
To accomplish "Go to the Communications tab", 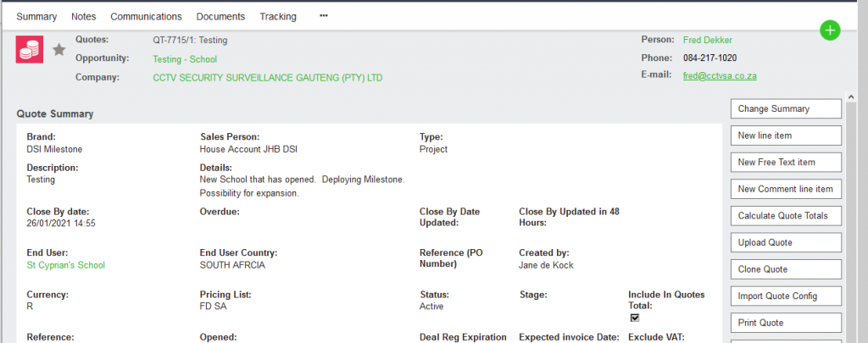I will click(146, 16).
